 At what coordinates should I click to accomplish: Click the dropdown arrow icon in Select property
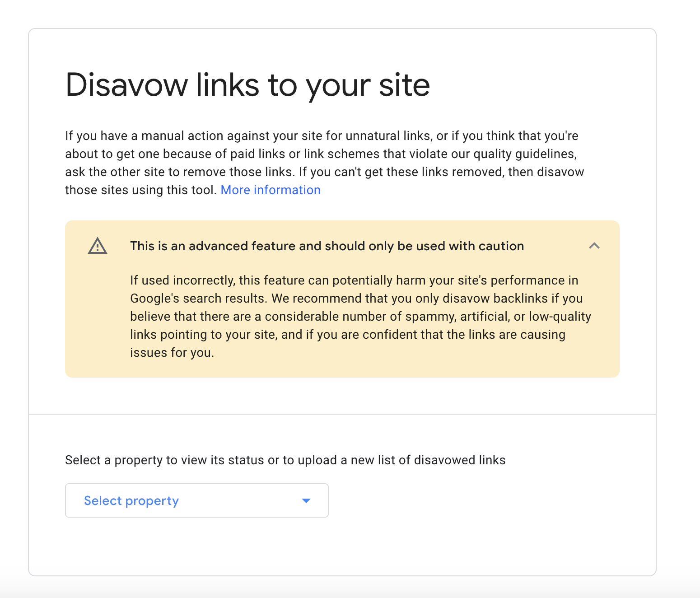click(306, 500)
